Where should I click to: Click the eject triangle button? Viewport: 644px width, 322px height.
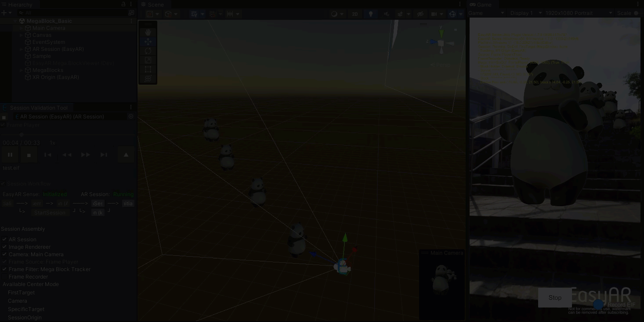tap(126, 155)
